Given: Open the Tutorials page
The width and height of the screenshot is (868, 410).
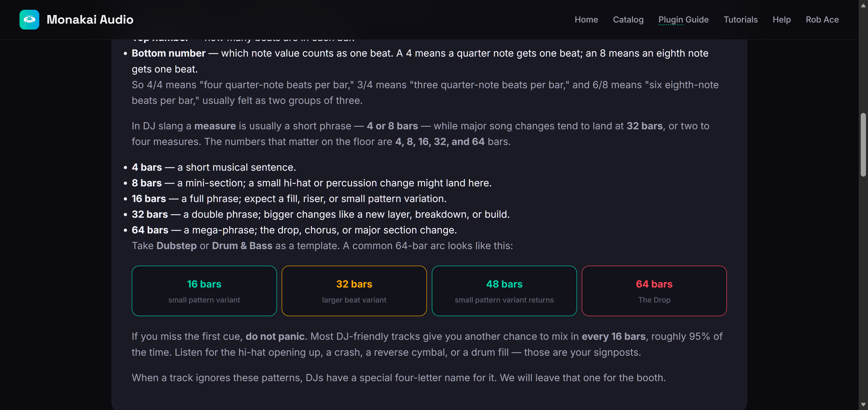Looking at the screenshot, I should click(x=740, y=20).
